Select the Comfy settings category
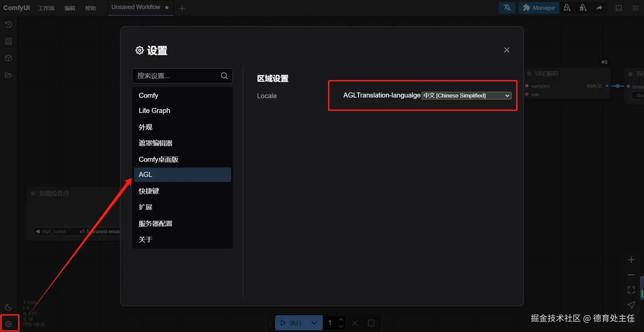 click(182, 95)
